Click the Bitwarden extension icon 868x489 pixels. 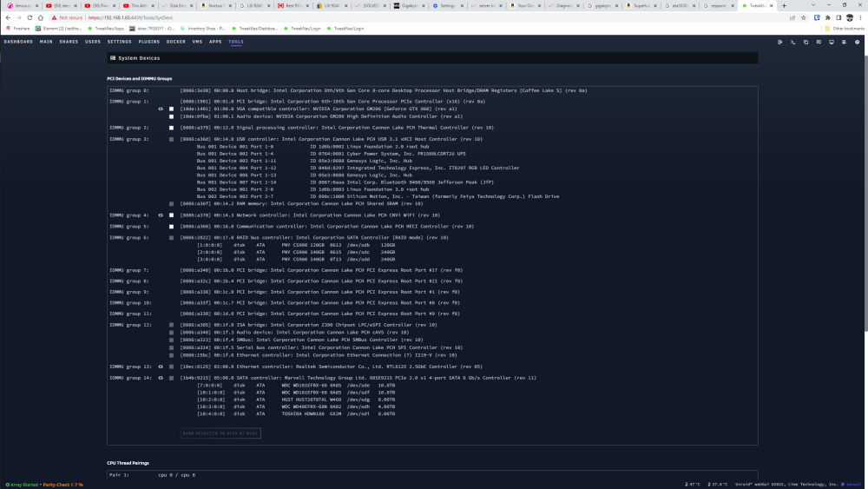tap(817, 17)
